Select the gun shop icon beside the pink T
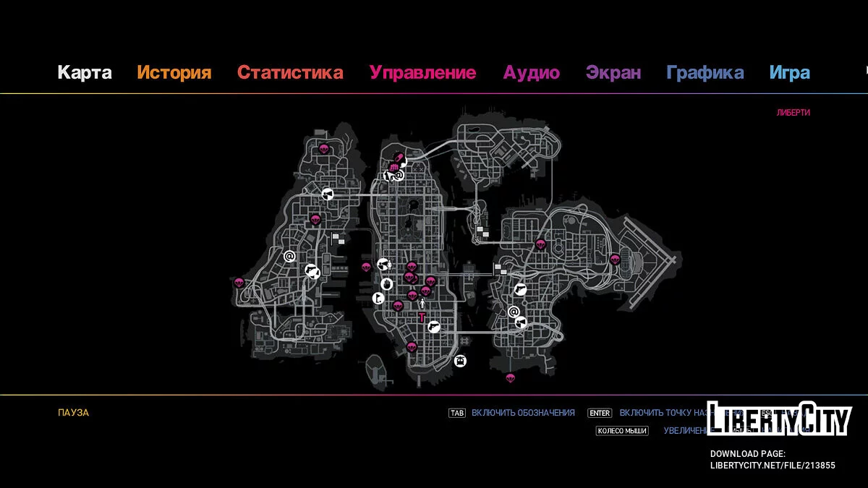 click(433, 326)
